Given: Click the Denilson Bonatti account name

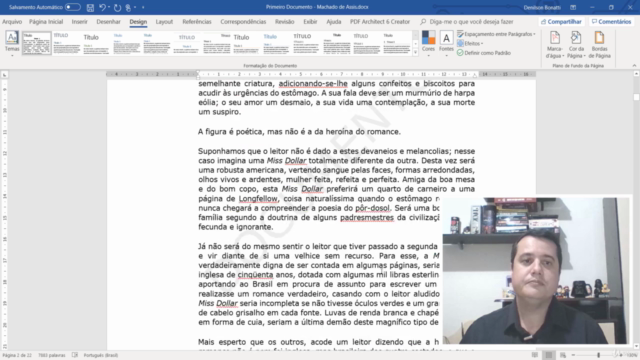Looking at the screenshot, I should click(x=542, y=7).
